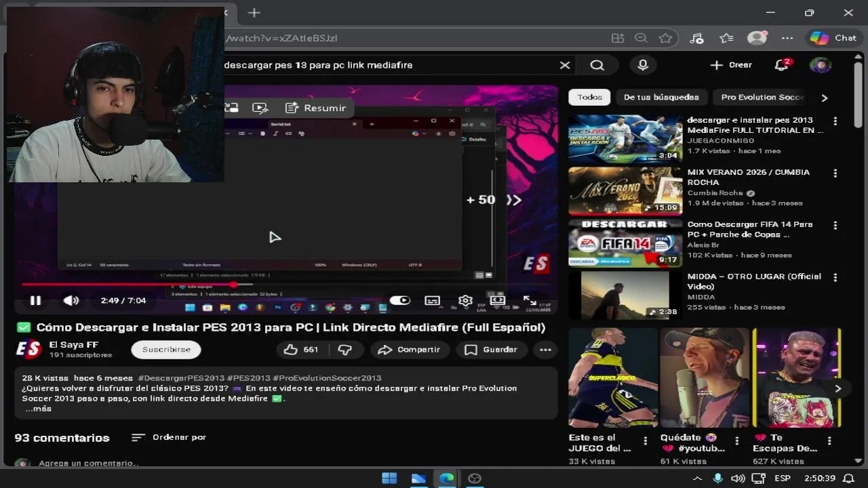This screenshot has width=868, height=488.
Task: Open the player settings gear
Action: tap(465, 300)
